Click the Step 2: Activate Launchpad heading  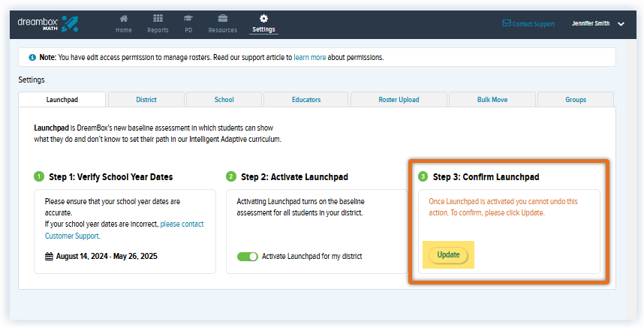click(294, 177)
